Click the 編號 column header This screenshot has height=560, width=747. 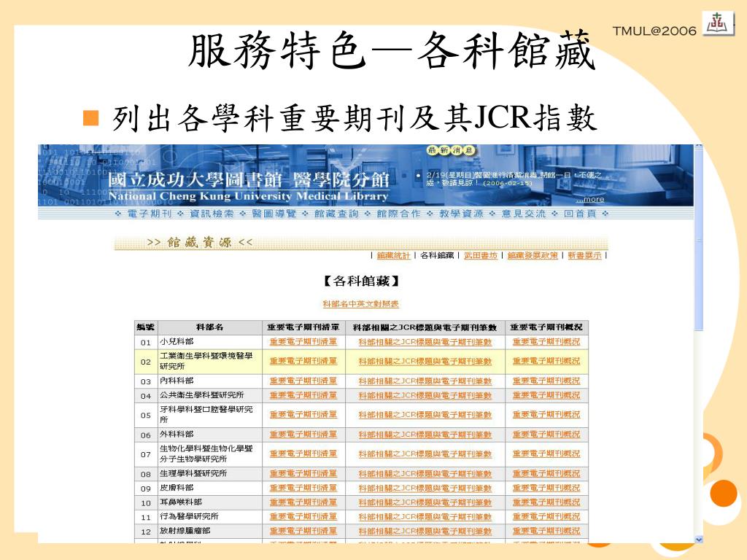tap(146, 327)
